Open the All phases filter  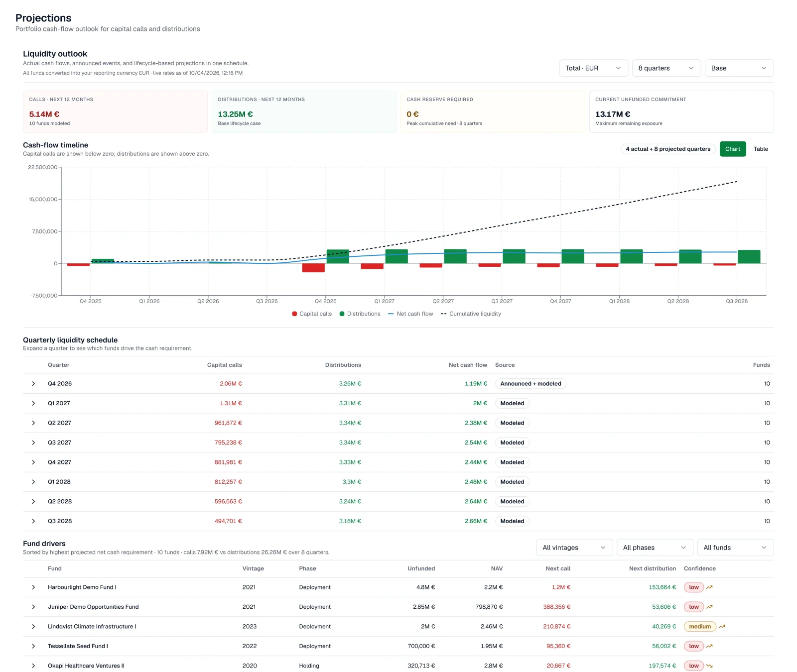[x=655, y=548]
